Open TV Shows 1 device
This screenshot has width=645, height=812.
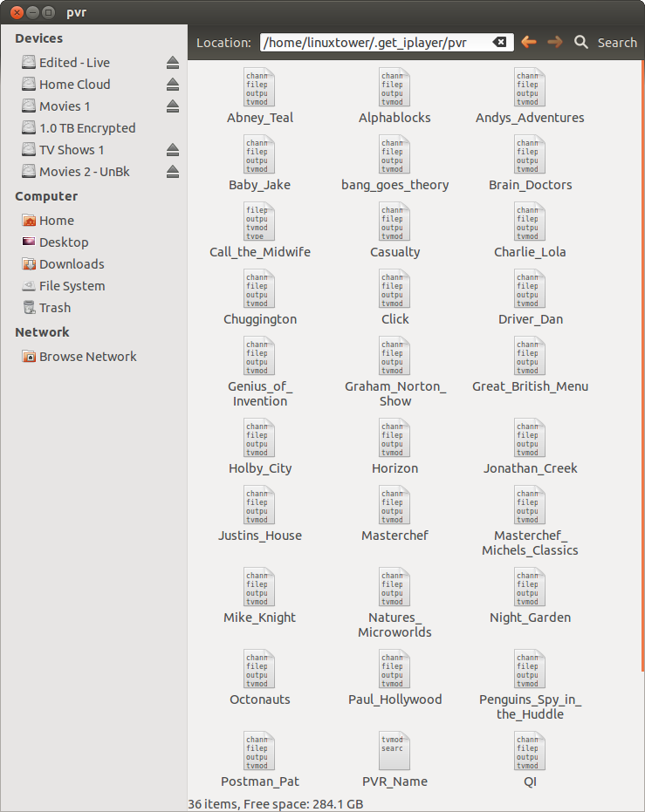(72, 150)
